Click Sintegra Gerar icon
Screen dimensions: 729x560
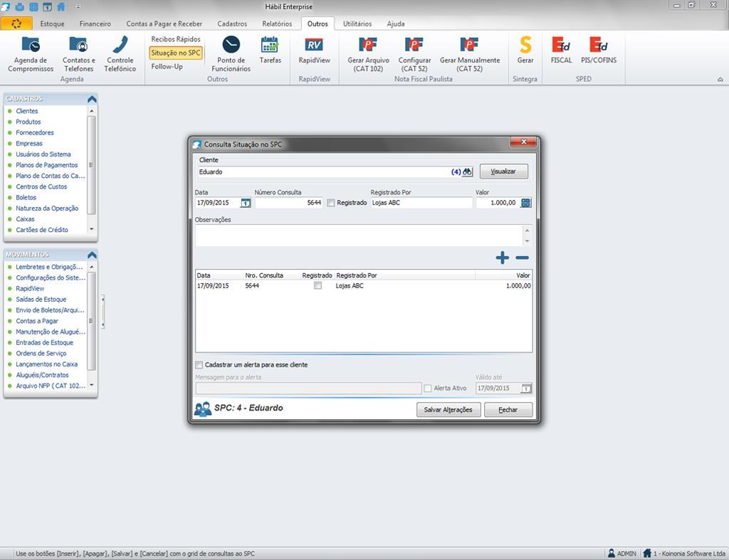point(525,51)
